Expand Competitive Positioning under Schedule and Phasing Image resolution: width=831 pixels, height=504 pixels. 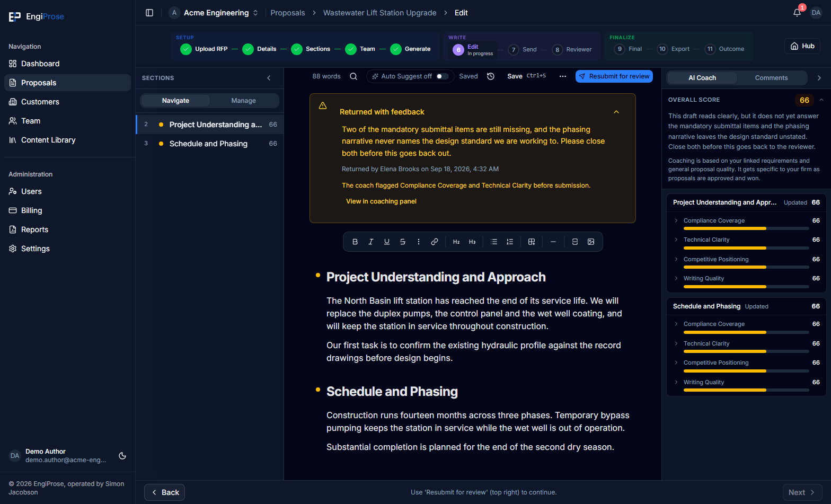676,362
